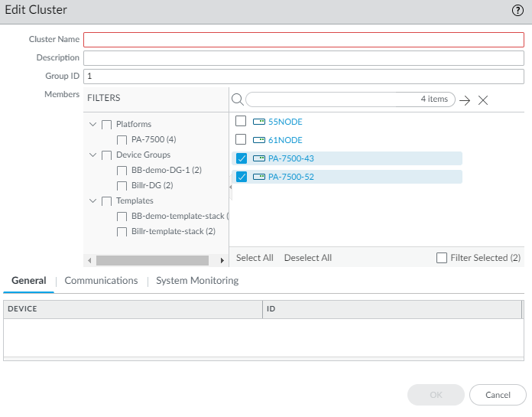Uncheck the PA-7500-52 checkbox

point(242,177)
